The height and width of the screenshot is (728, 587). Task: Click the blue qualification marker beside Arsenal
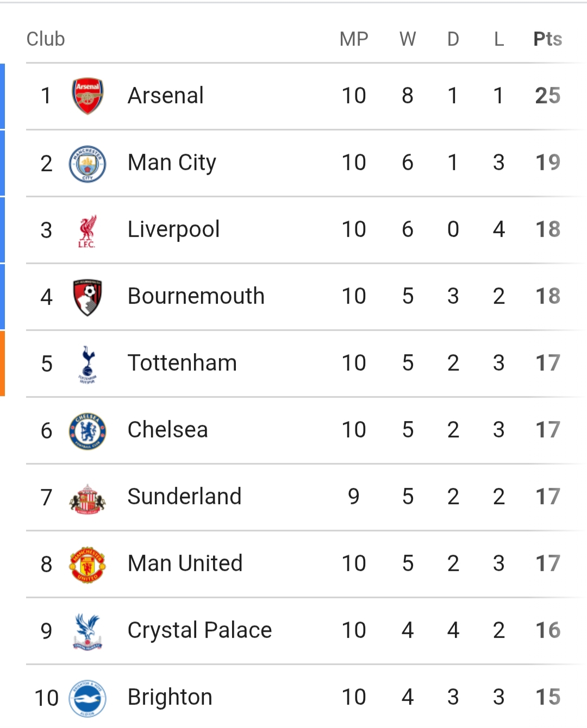(x=3, y=96)
